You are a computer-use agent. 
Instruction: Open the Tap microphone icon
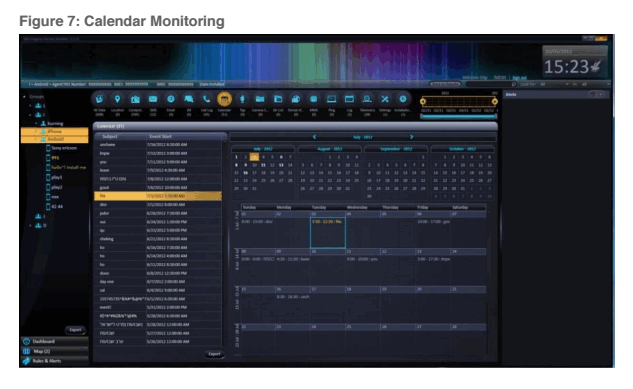242,99
